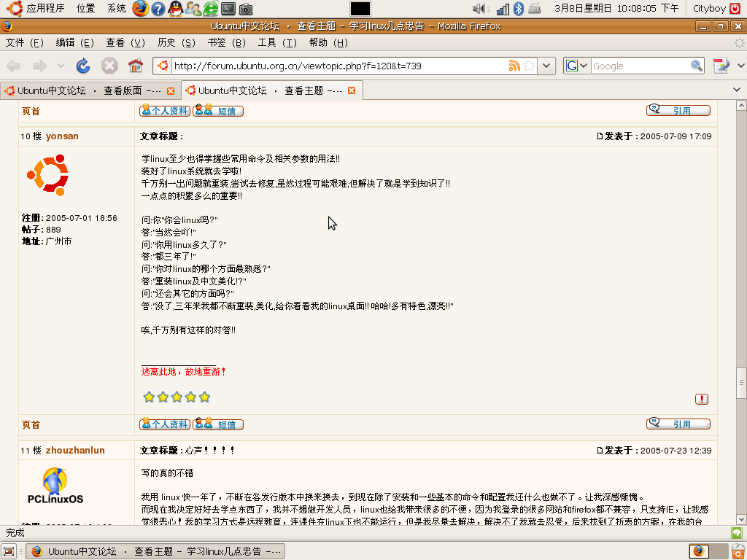Open the two-person messenger launcher in top panel

(193, 9)
